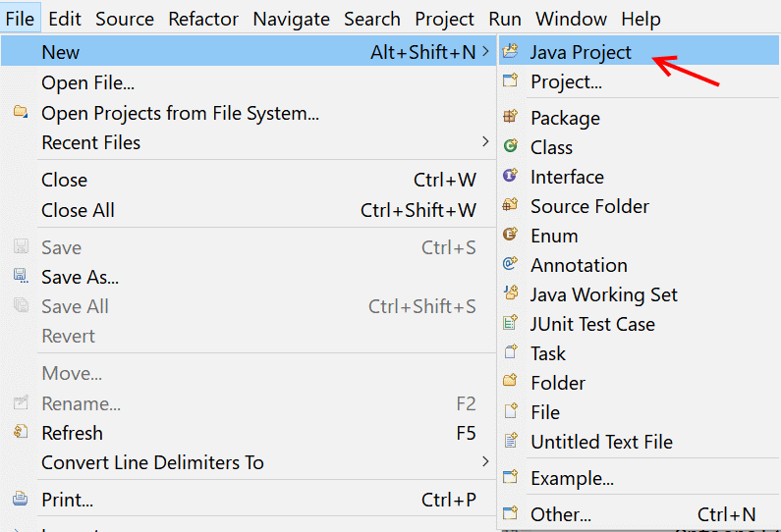781x532 pixels.
Task: Click the Example... icon
Action: [510, 477]
